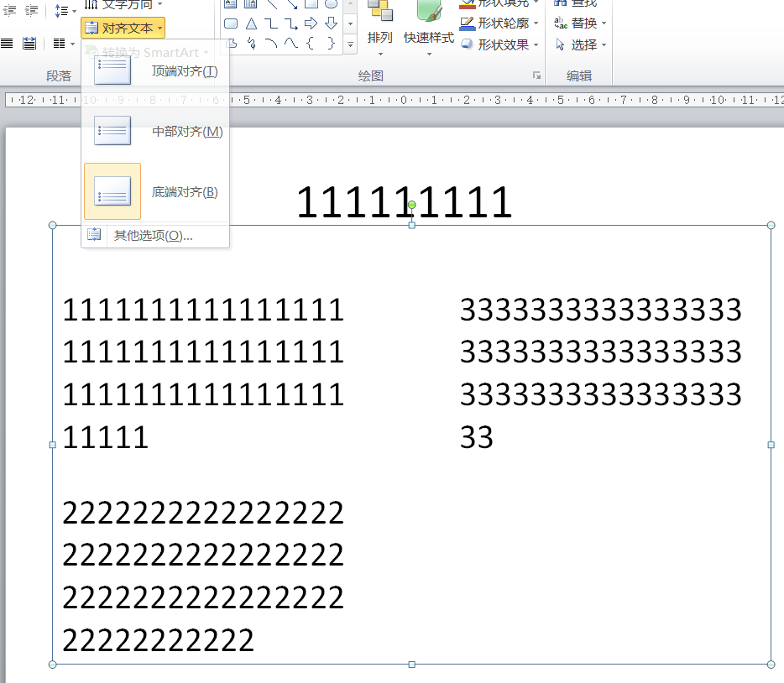Expand the shapes gallery more arrow

point(351,44)
